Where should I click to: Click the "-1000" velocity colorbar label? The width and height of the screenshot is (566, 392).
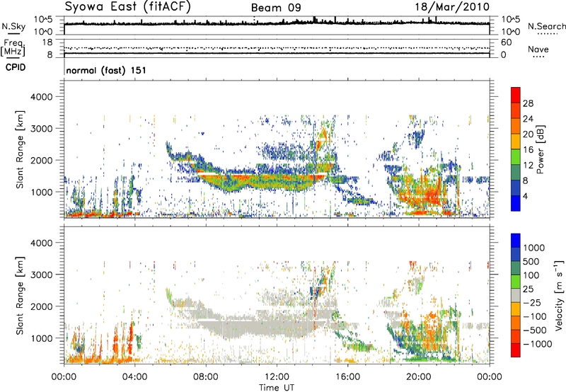pyautogui.click(x=537, y=344)
